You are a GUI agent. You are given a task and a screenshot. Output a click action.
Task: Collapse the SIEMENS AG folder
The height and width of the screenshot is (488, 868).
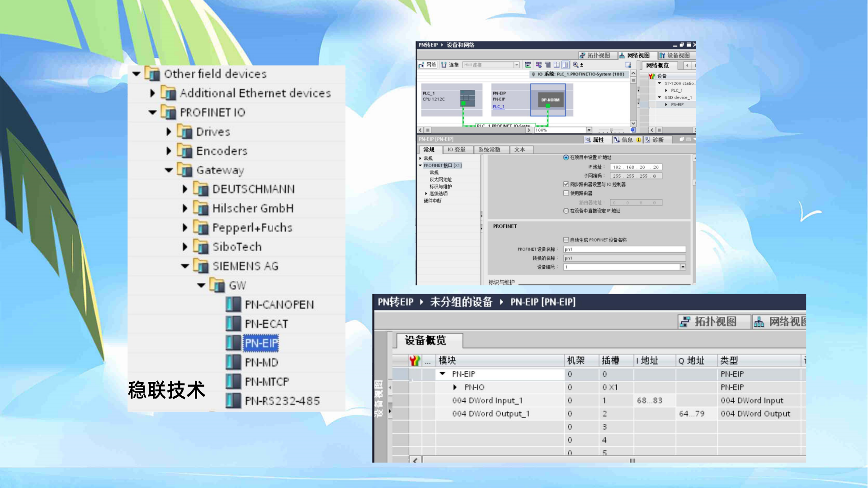185,266
